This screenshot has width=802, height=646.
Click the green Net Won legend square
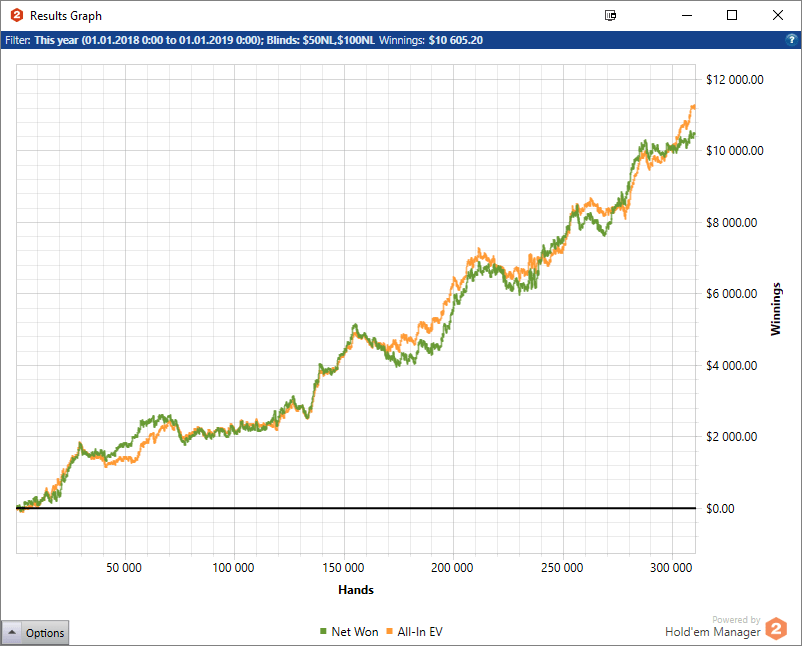(323, 632)
